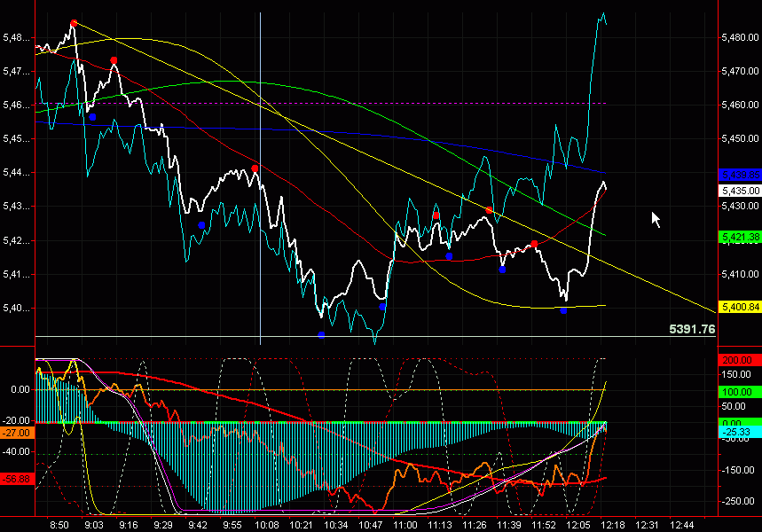Select the white 5,435.00 current price label
The height and width of the screenshot is (532, 762).
coord(738,191)
